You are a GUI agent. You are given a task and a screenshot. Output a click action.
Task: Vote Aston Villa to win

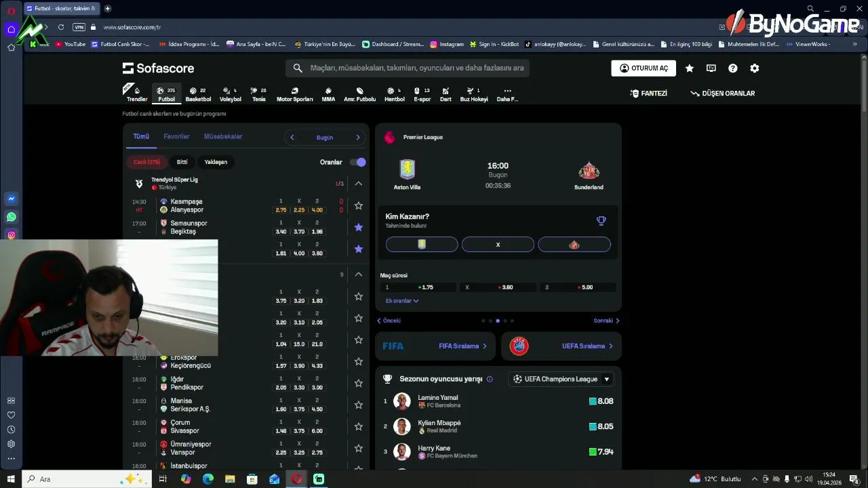coord(422,245)
